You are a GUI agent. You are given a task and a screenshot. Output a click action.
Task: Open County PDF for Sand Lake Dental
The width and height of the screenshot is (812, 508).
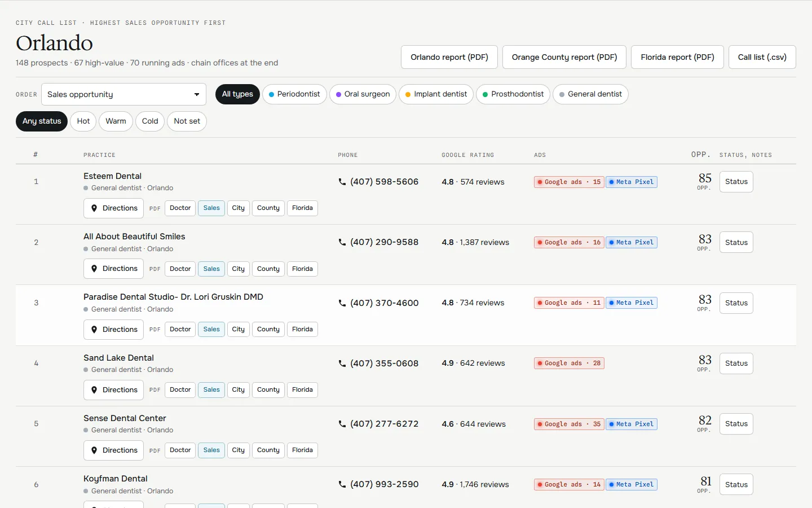coord(268,390)
